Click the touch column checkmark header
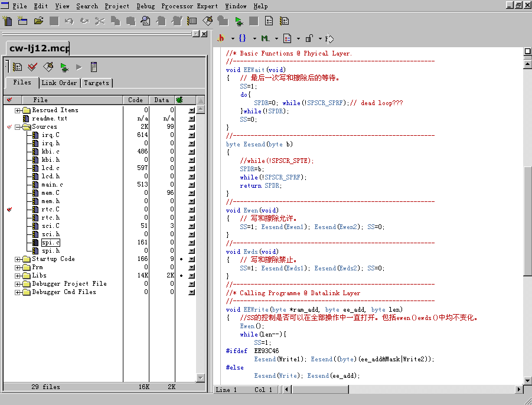Image resolution: width=532 pixels, height=405 pixels. (9, 100)
